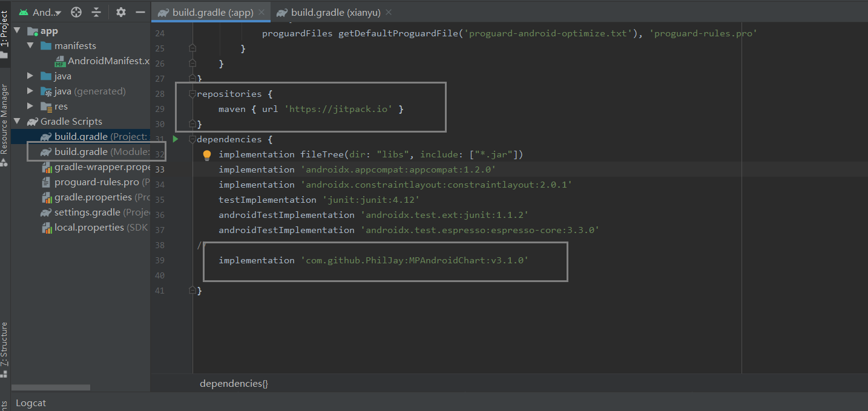The height and width of the screenshot is (411, 868).
Task: Click the Project panel horizontal scrollbar
Action: click(x=51, y=387)
